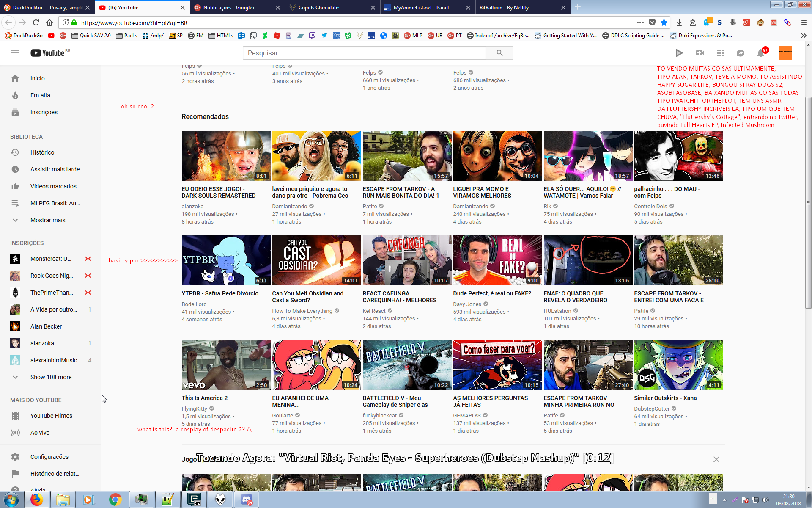This screenshot has width=812, height=508.
Task: Open the Histórico link in sidebar
Action: click(x=42, y=152)
